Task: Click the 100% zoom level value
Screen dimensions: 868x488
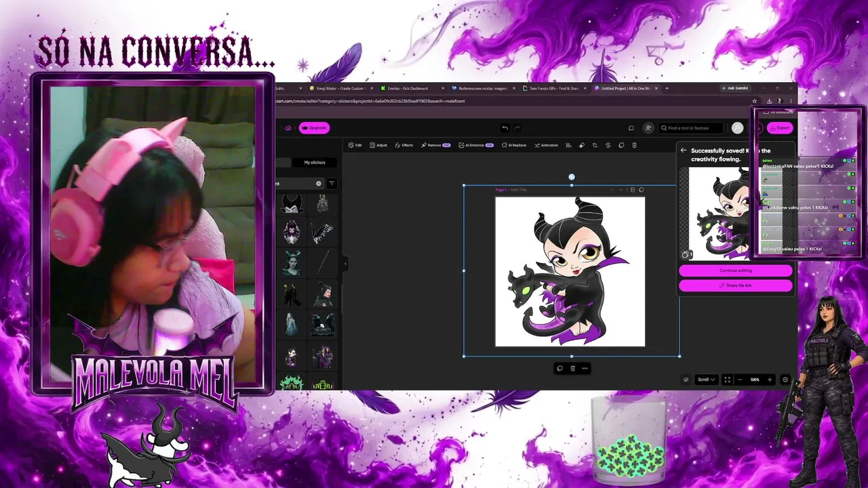Action: [755, 380]
